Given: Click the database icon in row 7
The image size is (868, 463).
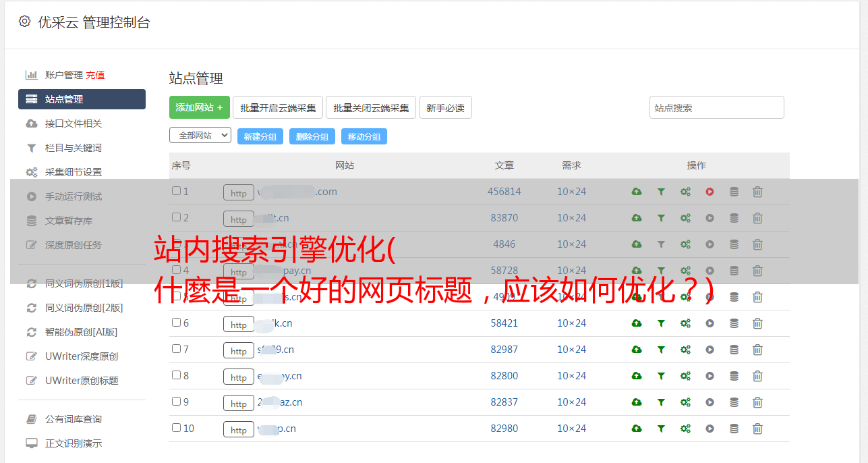Looking at the screenshot, I should pos(734,350).
